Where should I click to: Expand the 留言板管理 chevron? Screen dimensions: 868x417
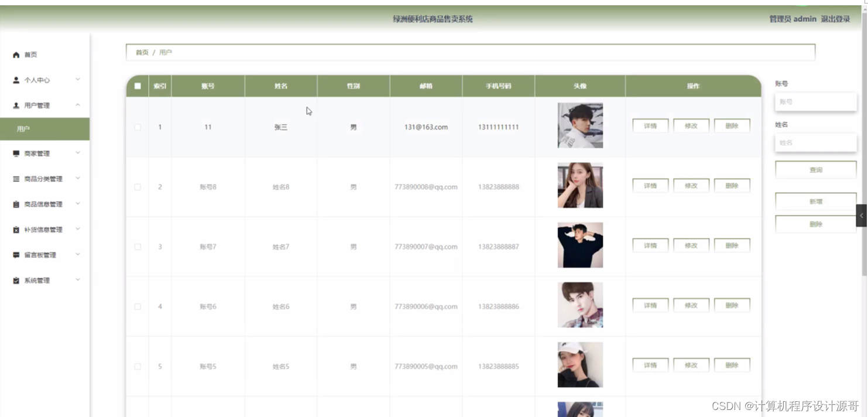(78, 255)
